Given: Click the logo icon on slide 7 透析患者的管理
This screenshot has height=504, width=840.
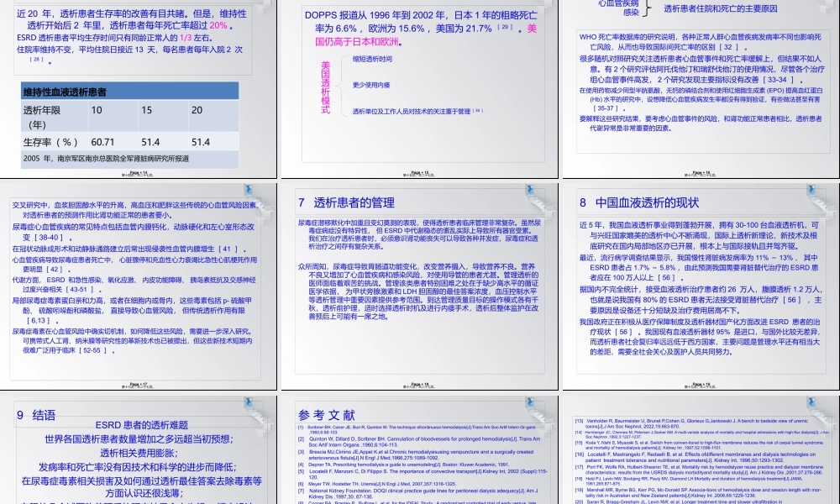Looking at the screenshot, I should [529, 189].
